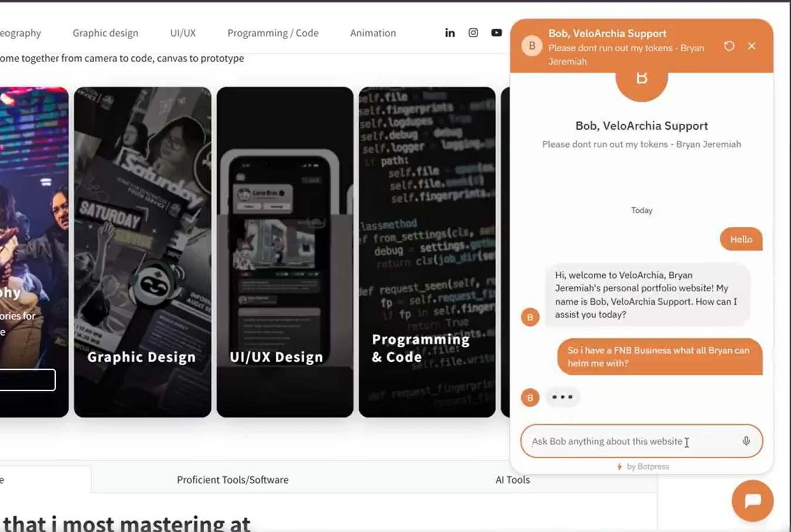Click the Hello message bubble
Image resolution: width=791 pixels, height=532 pixels.
point(741,239)
